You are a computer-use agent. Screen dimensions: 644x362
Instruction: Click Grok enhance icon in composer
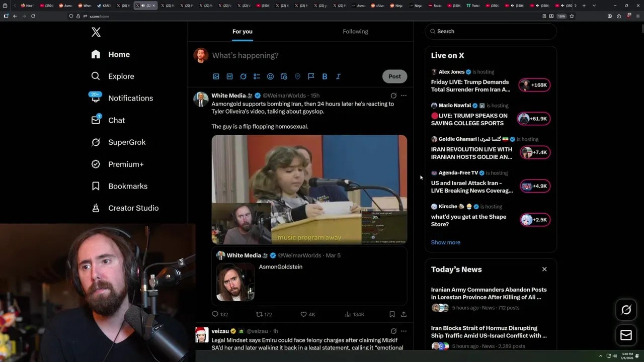coord(243,76)
